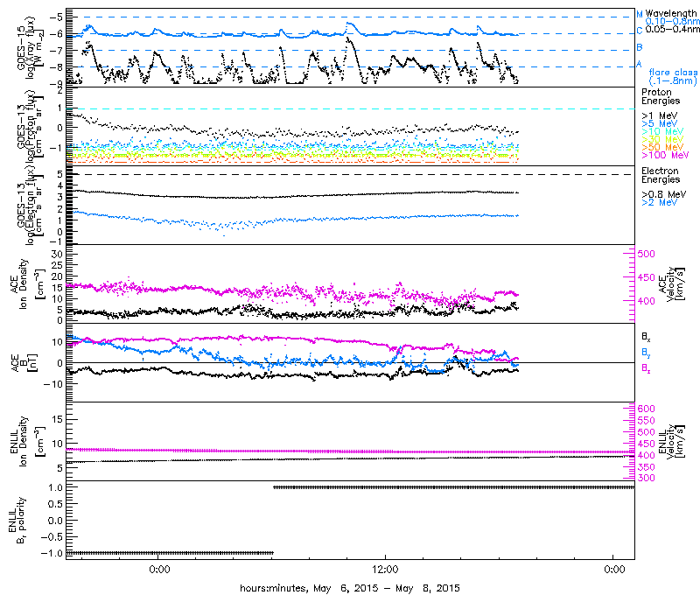
Task: Click the By magnetic field legend label
Action: [x=646, y=353]
